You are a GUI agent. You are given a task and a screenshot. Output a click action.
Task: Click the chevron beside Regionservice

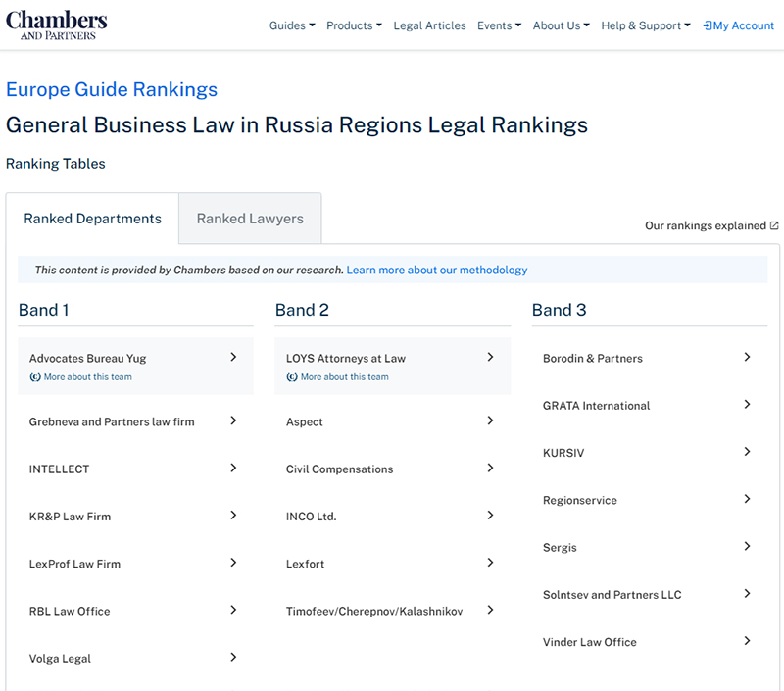coord(747,499)
